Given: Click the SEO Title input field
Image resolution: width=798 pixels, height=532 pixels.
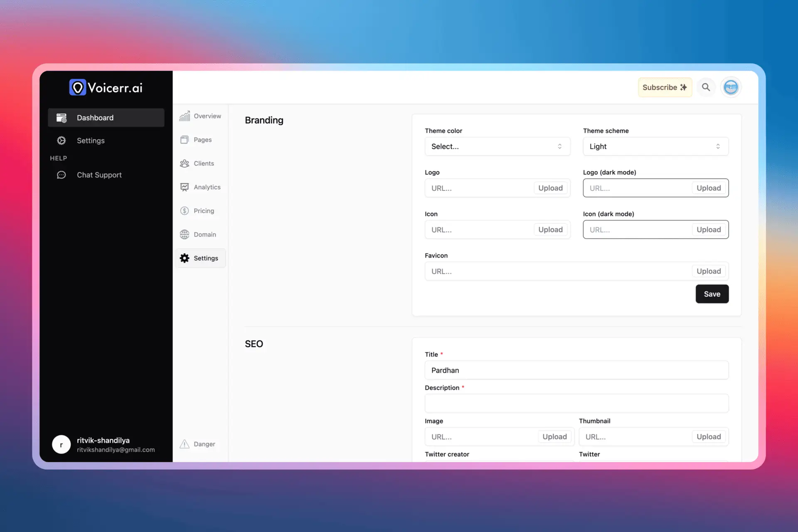Looking at the screenshot, I should pyautogui.click(x=576, y=369).
